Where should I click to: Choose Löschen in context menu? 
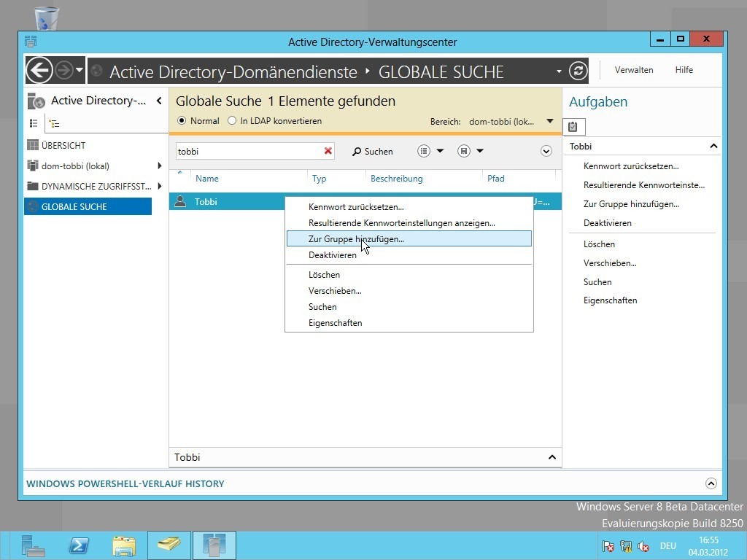coord(409,275)
